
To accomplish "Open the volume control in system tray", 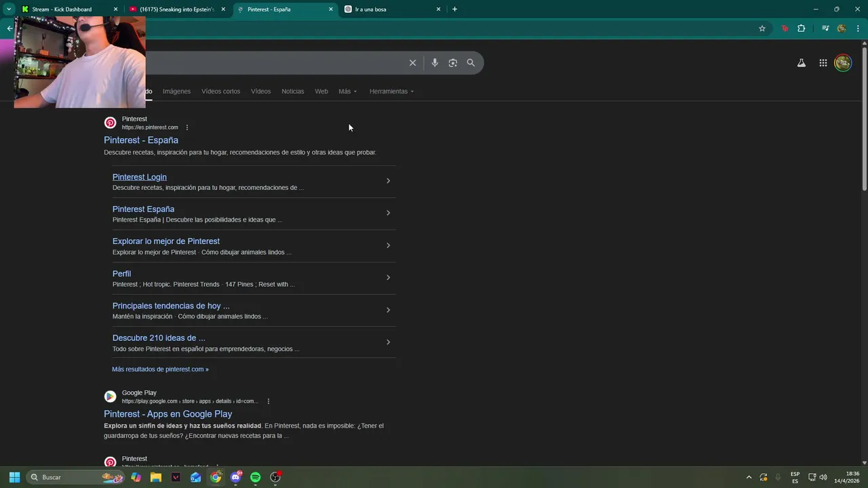I will click(x=823, y=477).
